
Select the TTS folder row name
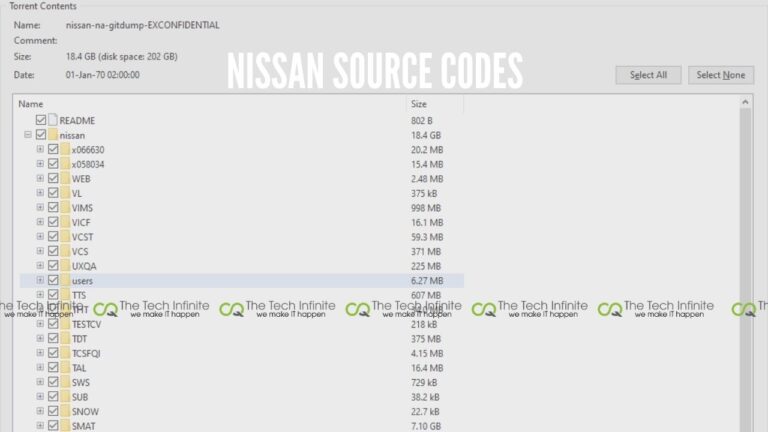pyautogui.click(x=79, y=295)
